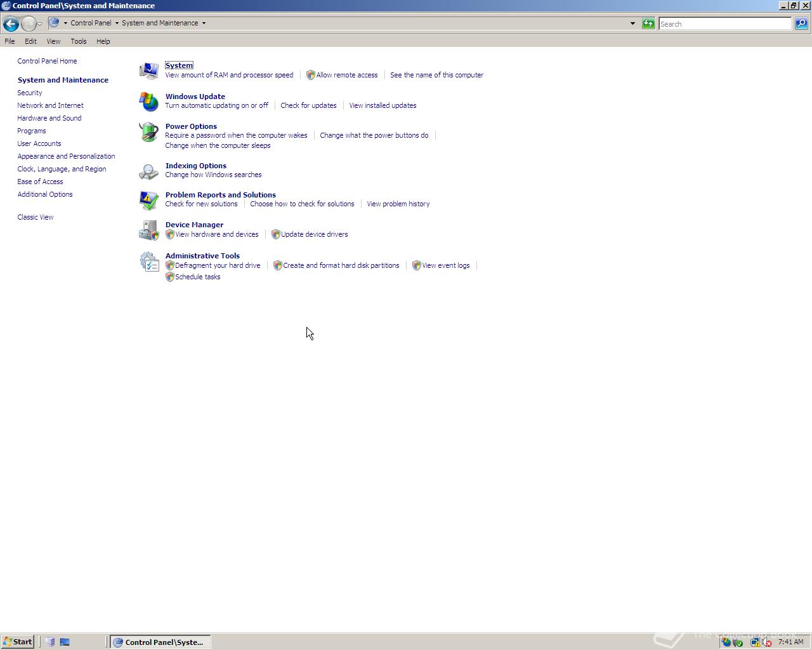
Task: Click Require a password when the computer wakes
Action: tap(236, 135)
